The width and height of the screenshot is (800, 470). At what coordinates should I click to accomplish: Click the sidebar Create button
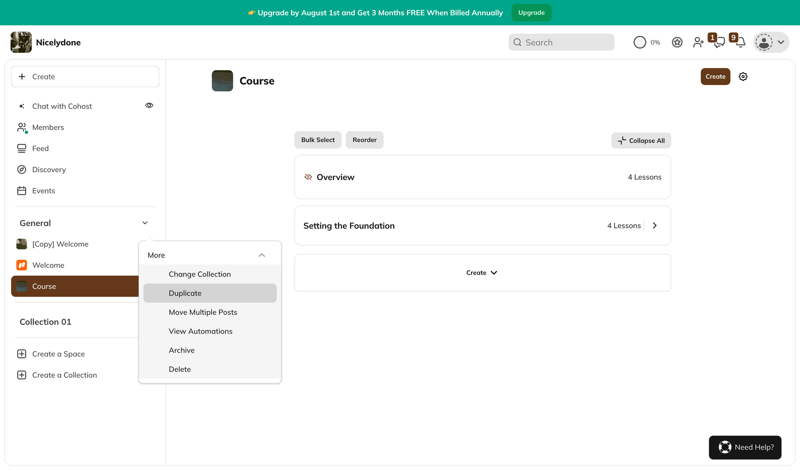[x=85, y=77]
